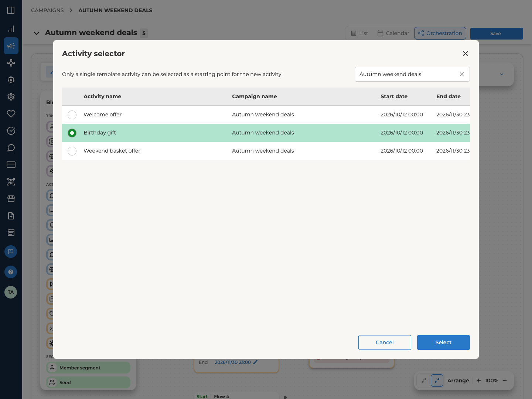Open the checkmark circle sidebar icon
Viewport: 532px width, 399px height.
(11, 131)
